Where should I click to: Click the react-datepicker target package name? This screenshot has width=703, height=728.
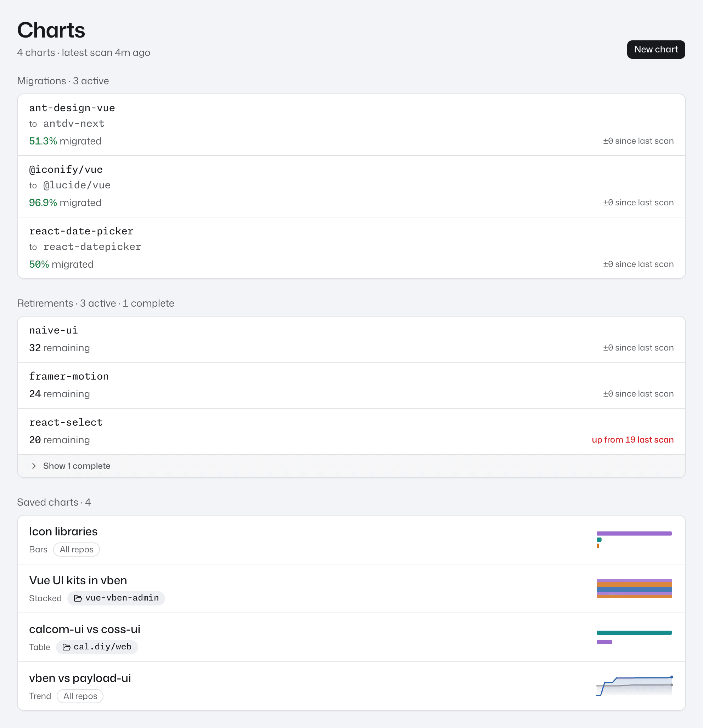pyautogui.click(x=92, y=247)
